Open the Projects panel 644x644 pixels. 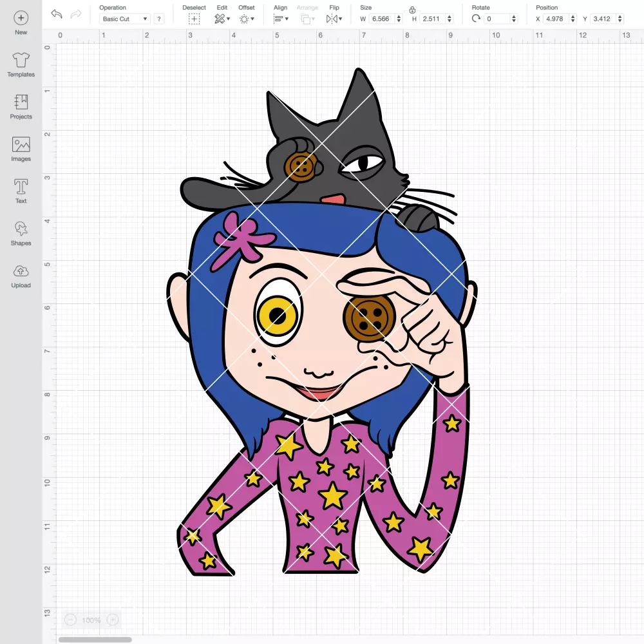coord(21,107)
